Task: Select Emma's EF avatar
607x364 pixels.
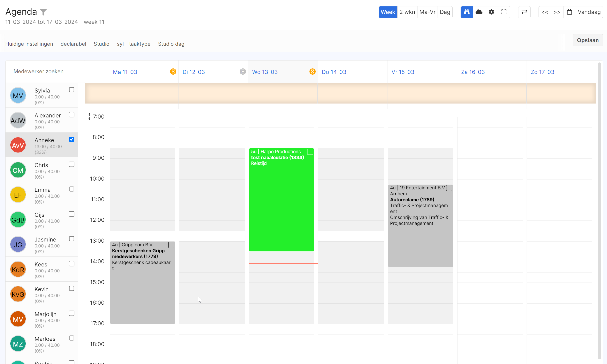Action: tap(18, 195)
